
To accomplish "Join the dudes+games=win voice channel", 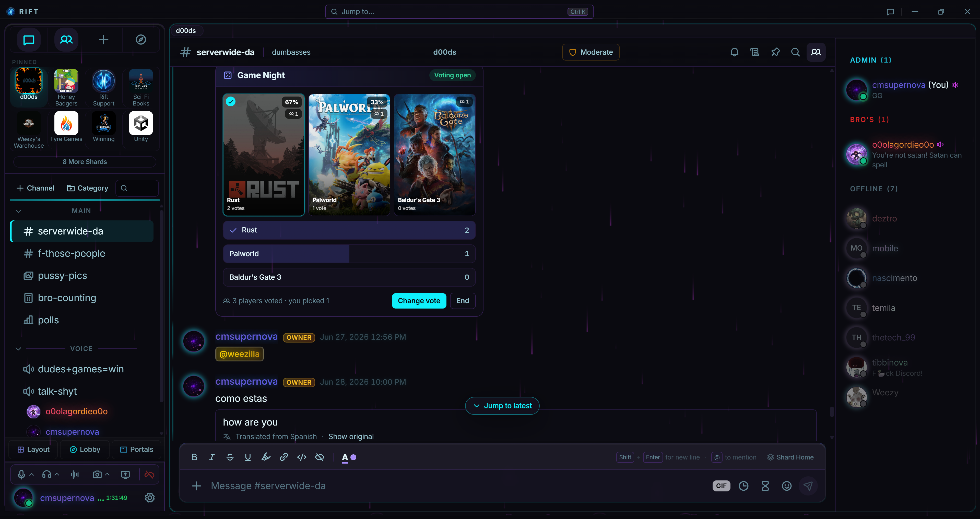I will pos(81,369).
